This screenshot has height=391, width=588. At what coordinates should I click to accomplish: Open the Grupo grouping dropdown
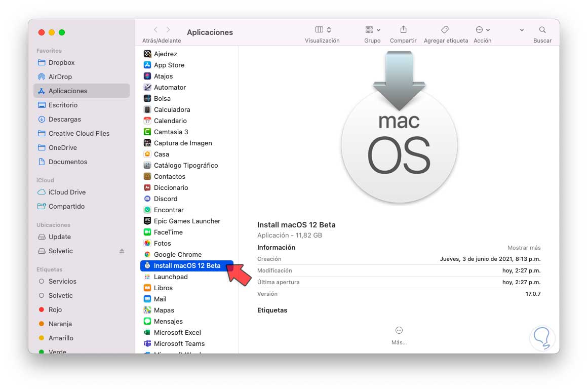pyautogui.click(x=372, y=29)
